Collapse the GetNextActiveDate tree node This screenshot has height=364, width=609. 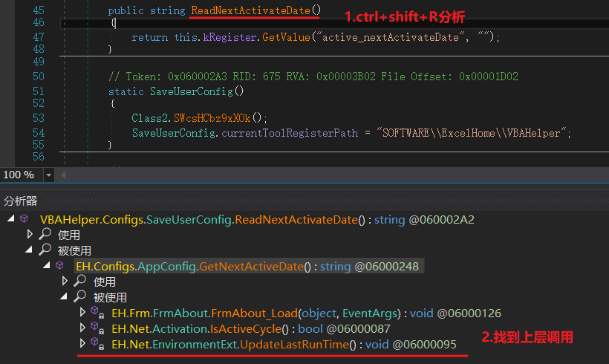click(47, 265)
